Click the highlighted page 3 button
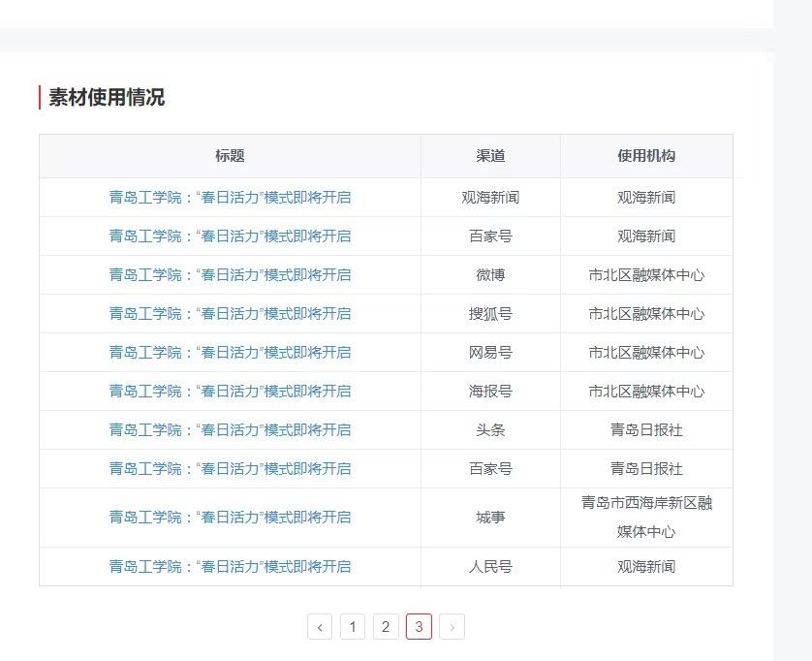The width and height of the screenshot is (812, 661). point(419,627)
